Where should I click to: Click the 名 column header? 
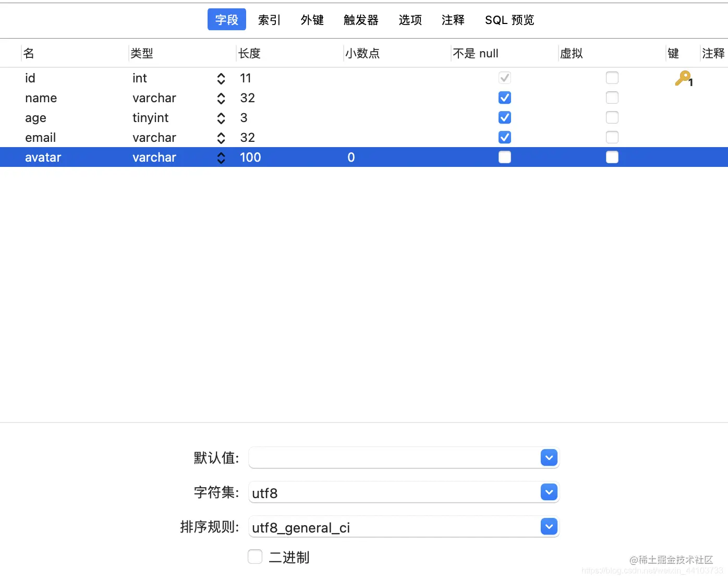pyautogui.click(x=29, y=53)
